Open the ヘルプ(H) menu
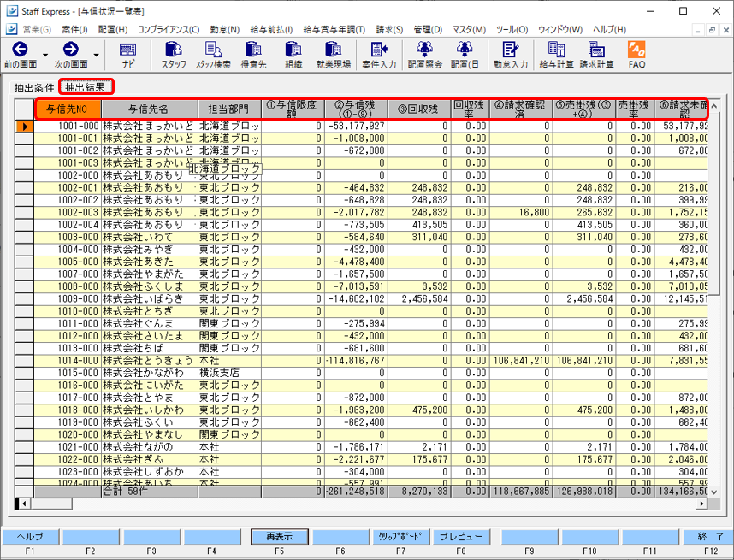734x560 pixels. pos(609,29)
